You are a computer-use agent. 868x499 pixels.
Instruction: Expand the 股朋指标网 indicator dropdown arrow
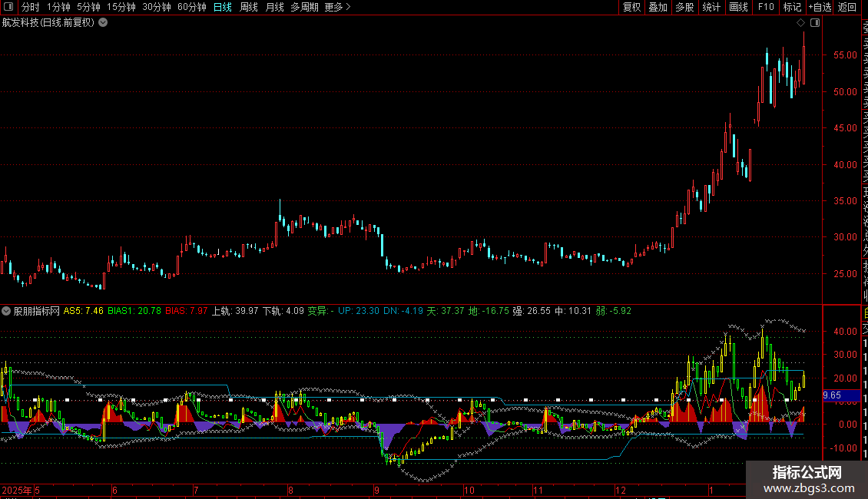[6, 311]
